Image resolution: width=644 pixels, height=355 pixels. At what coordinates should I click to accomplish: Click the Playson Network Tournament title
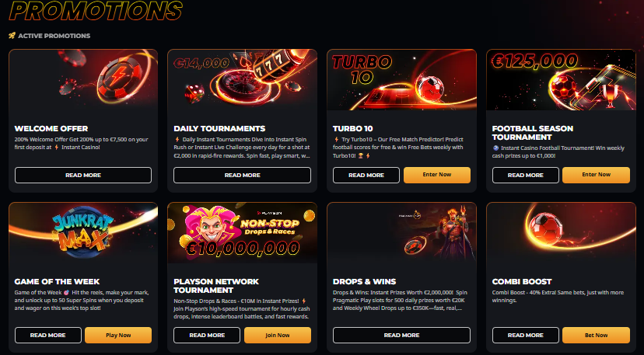click(x=216, y=286)
